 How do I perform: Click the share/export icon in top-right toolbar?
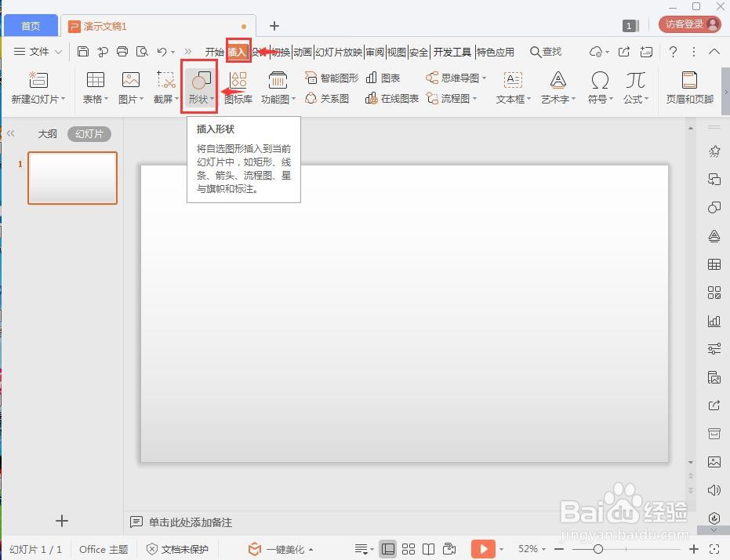tap(624, 51)
